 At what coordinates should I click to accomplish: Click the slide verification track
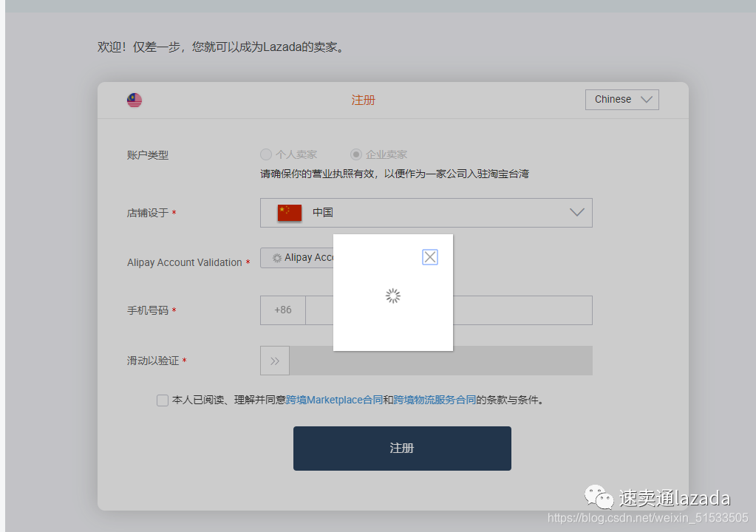(440, 361)
